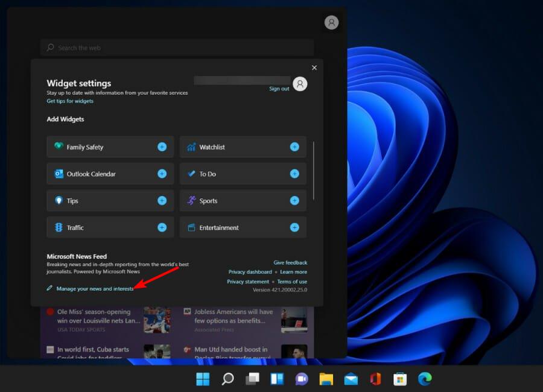The width and height of the screenshot is (543, 392).
Task: Add the Traffic widget
Action: (x=161, y=227)
